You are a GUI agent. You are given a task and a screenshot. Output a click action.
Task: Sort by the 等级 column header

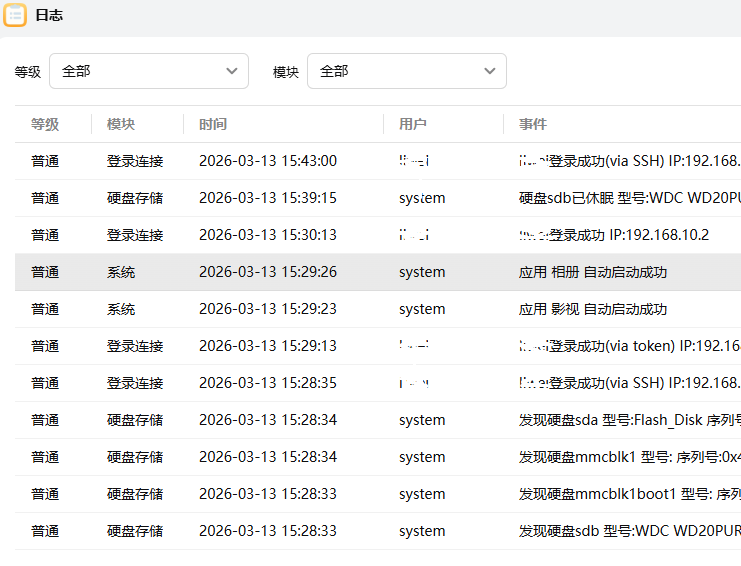click(45, 124)
